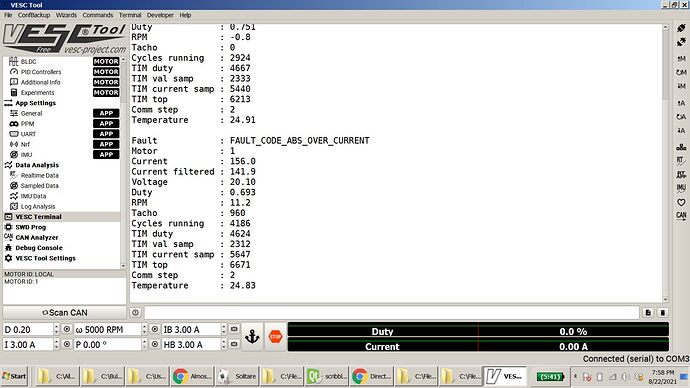690x388 pixels.
Task: Click the terminal command input field
Action: [x=391, y=313]
